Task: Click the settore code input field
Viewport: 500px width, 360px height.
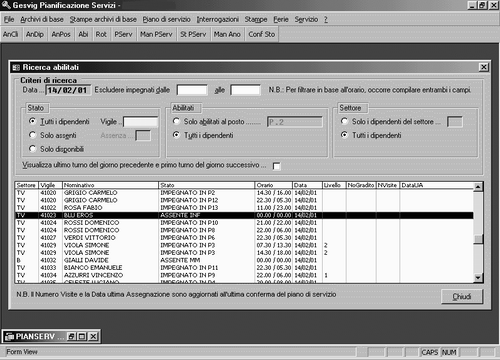Action: pyautogui.click(x=455, y=122)
